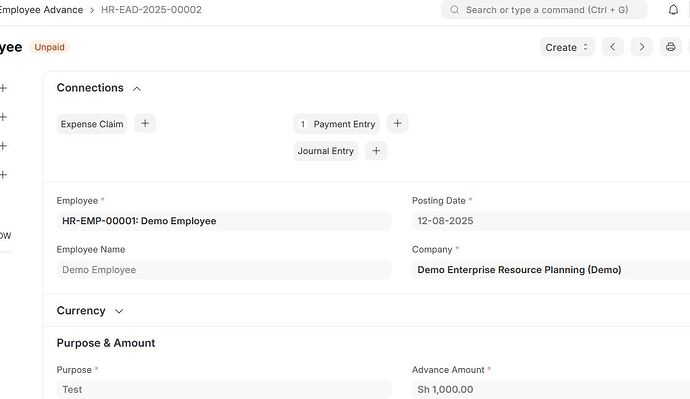This screenshot has width=690, height=399.
Task: Click the Posting Date field
Action: [x=551, y=221]
